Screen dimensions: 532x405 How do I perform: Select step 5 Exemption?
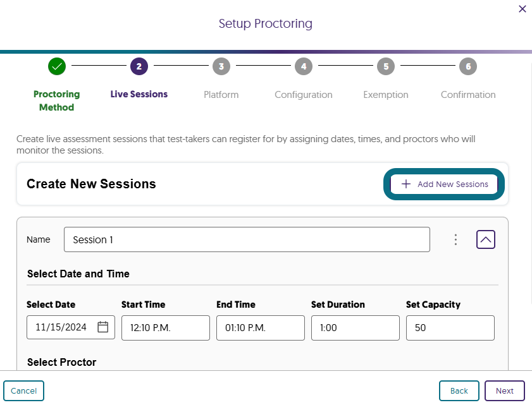tap(385, 66)
